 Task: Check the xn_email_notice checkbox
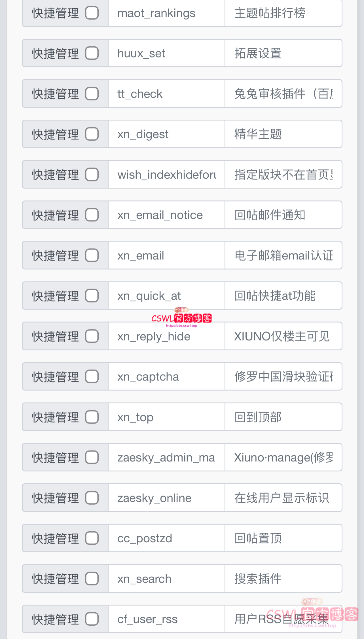[91, 215]
